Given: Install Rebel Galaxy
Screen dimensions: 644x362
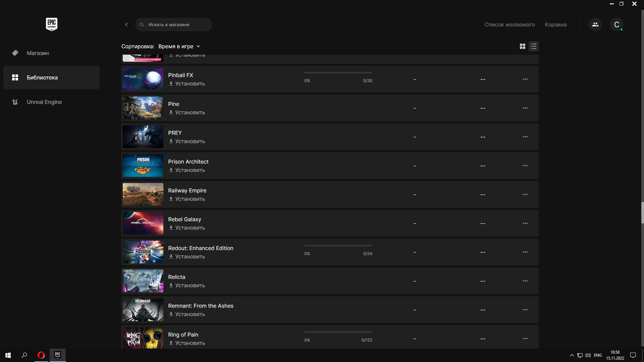Looking at the screenshot, I should click(187, 228).
